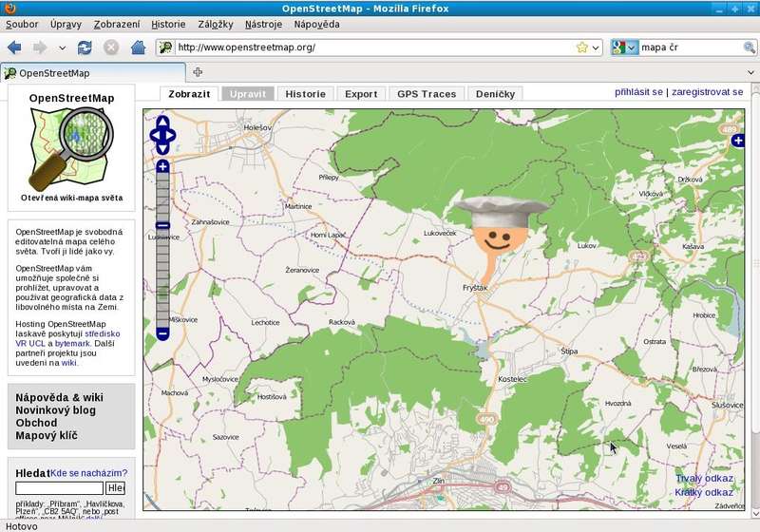The width and height of the screenshot is (760, 532).
Task: Click the zoom slider handle
Action: point(162,225)
